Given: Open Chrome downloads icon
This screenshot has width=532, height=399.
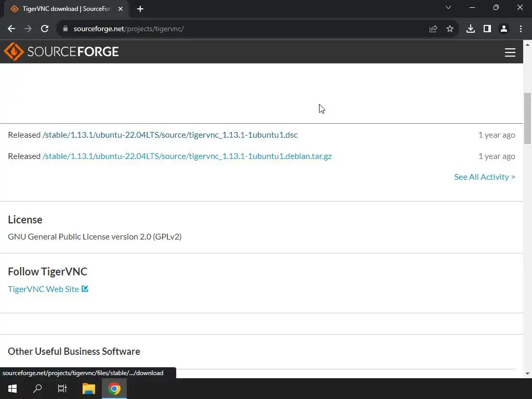Looking at the screenshot, I should click(471, 29).
